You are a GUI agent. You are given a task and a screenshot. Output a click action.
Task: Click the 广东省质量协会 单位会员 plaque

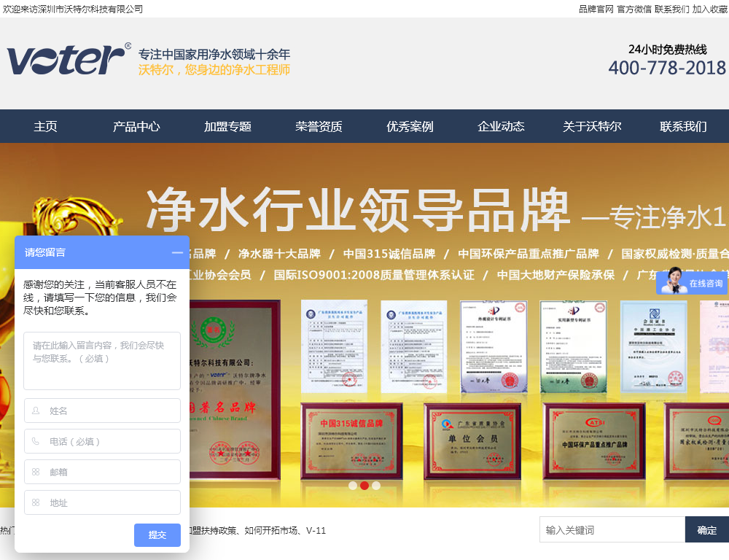472,441
